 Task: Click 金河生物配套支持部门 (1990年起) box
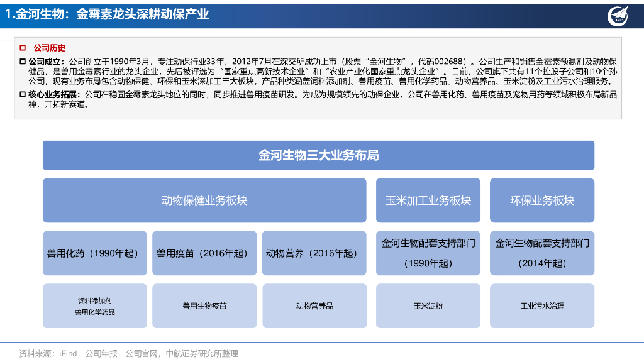tap(428, 253)
